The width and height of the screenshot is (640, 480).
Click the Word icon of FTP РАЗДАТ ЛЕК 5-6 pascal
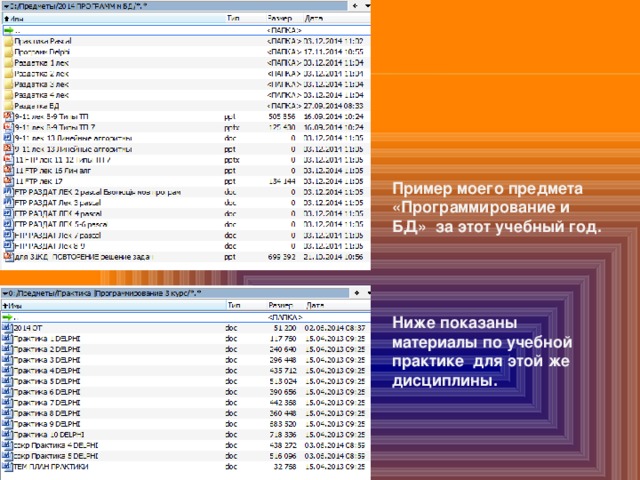tap(8, 224)
